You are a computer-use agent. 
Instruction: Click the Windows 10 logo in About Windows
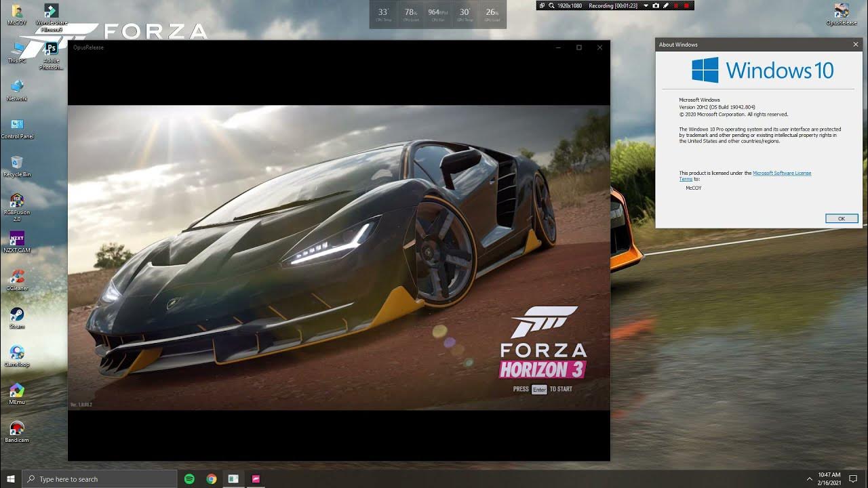click(763, 70)
